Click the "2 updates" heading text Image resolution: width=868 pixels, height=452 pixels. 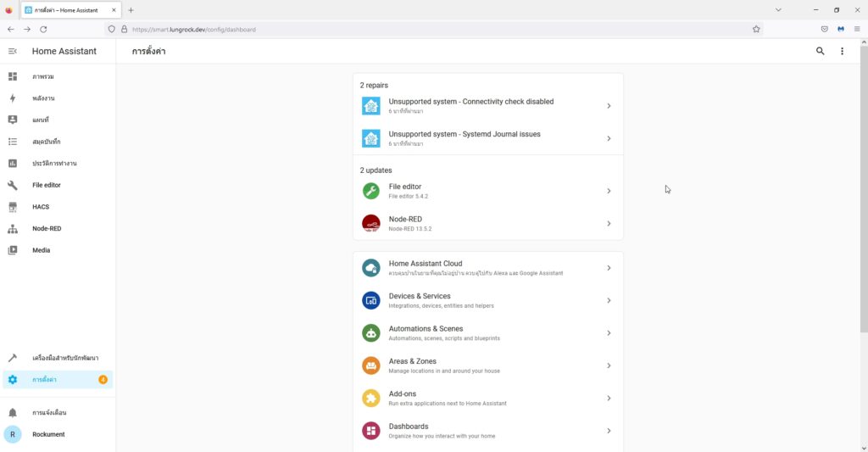click(376, 170)
